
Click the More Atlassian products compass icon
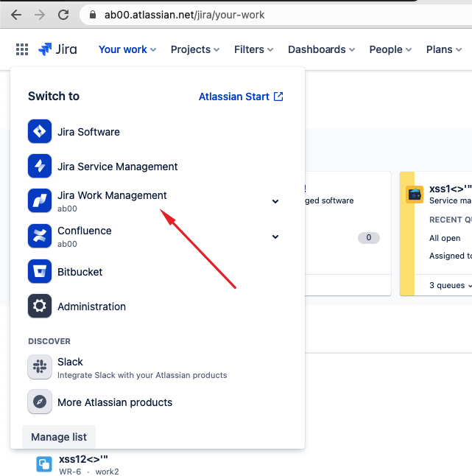click(39, 402)
